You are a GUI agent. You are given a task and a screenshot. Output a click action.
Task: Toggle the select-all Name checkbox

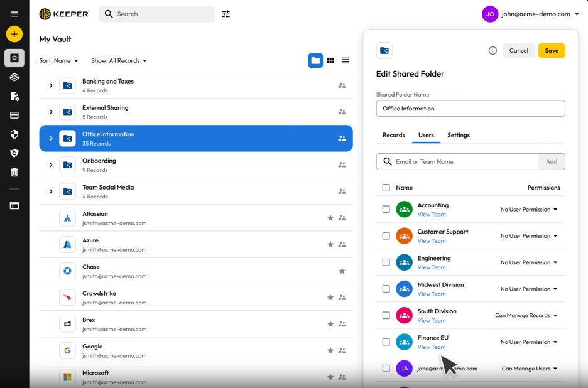click(386, 188)
